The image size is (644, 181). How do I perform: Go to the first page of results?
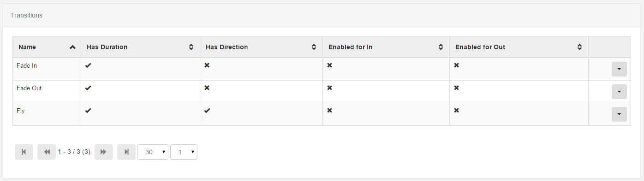click(x=24, y=152)
